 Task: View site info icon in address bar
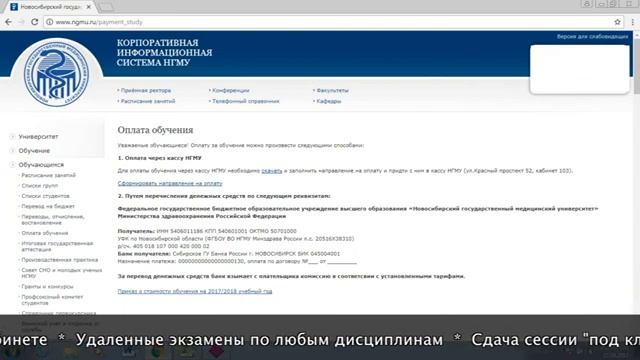coord(49,22)
